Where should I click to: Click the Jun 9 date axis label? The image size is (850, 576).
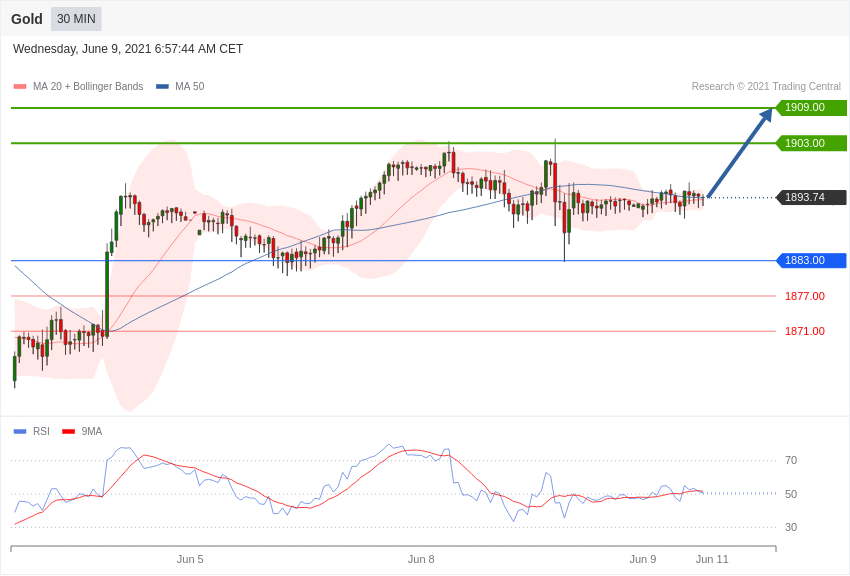[x=643, y=559]
